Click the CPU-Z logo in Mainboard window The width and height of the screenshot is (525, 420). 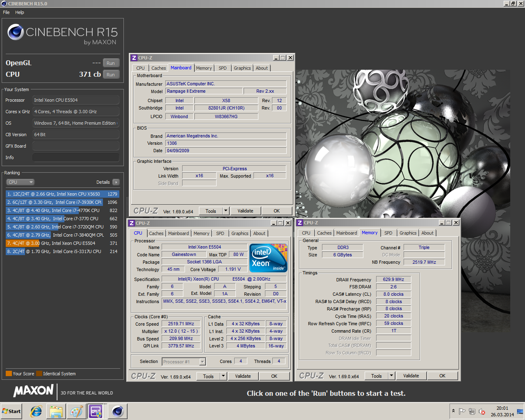click(146, 210)
